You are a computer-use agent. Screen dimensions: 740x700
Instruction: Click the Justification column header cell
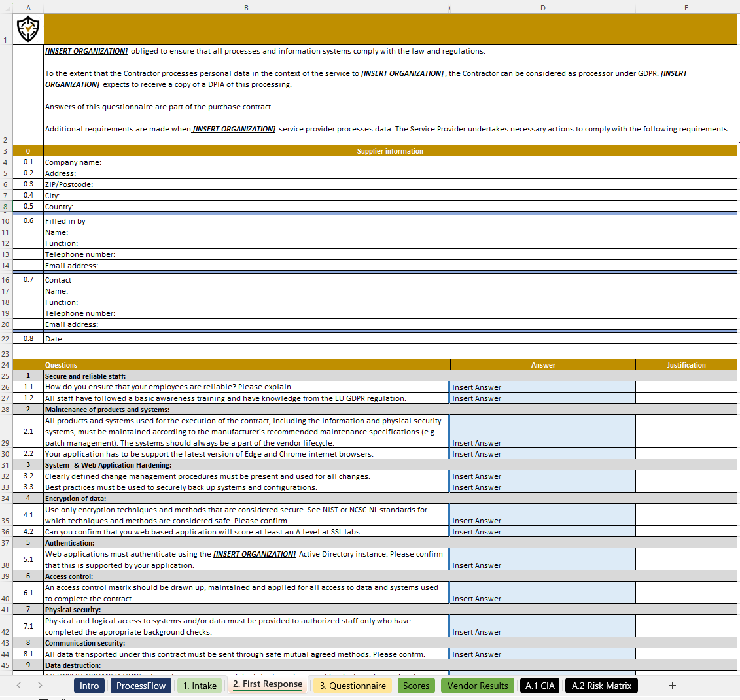[686, 365]
